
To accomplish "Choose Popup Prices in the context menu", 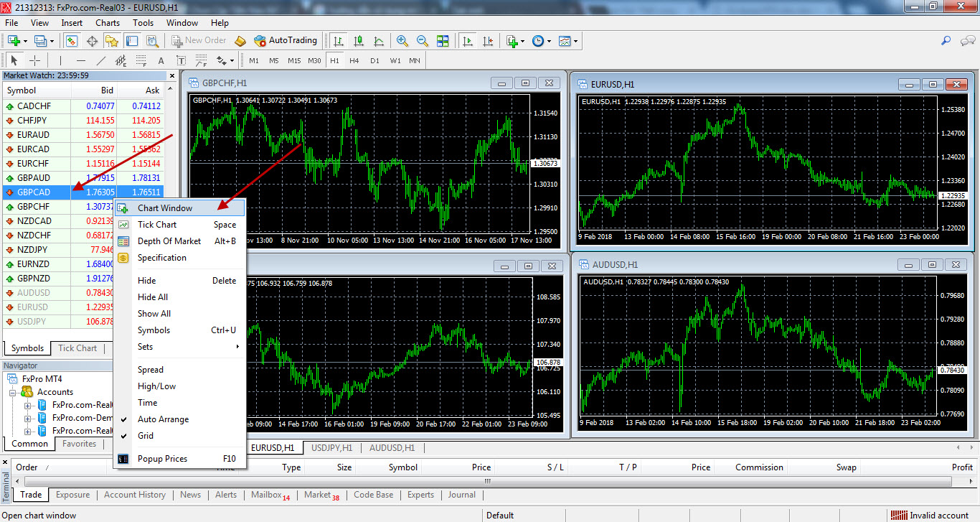I will (x=179, y=459).
